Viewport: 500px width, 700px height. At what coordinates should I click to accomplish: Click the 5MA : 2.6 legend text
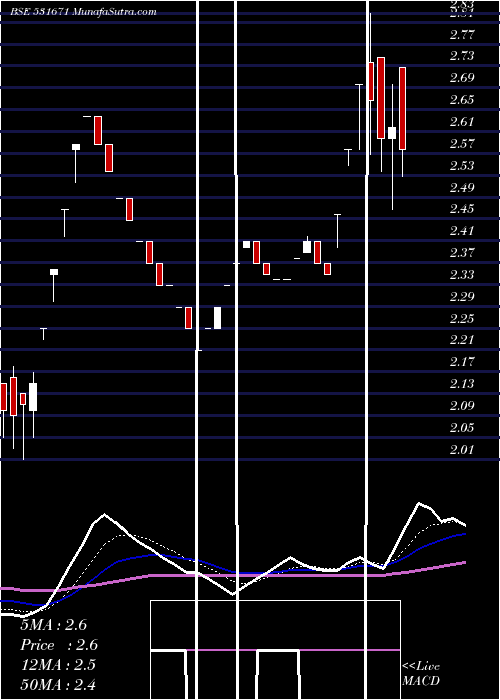pyautogui.click(x=54, y=625)
